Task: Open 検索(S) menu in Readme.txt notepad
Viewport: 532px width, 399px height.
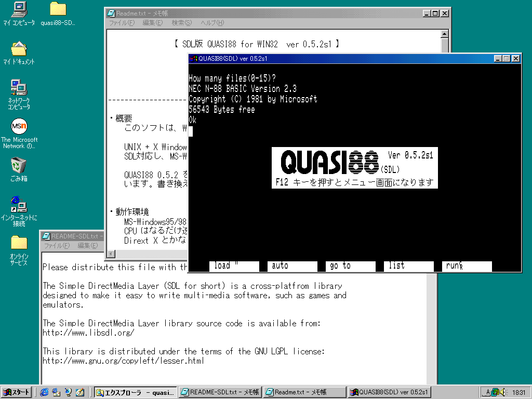Action: 181,23
